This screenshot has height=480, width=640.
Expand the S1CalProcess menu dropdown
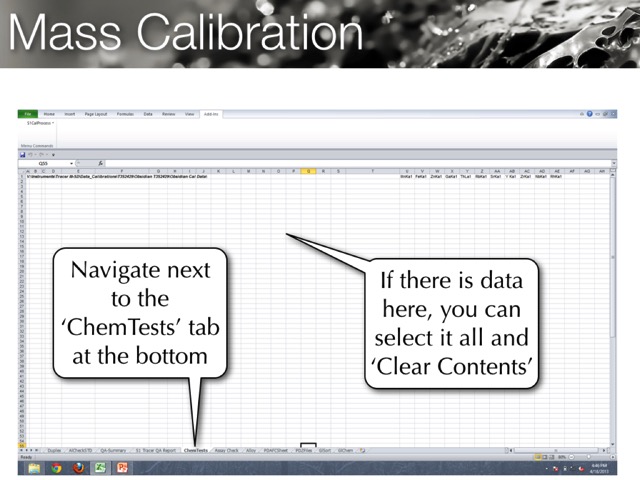pos(41,123)
